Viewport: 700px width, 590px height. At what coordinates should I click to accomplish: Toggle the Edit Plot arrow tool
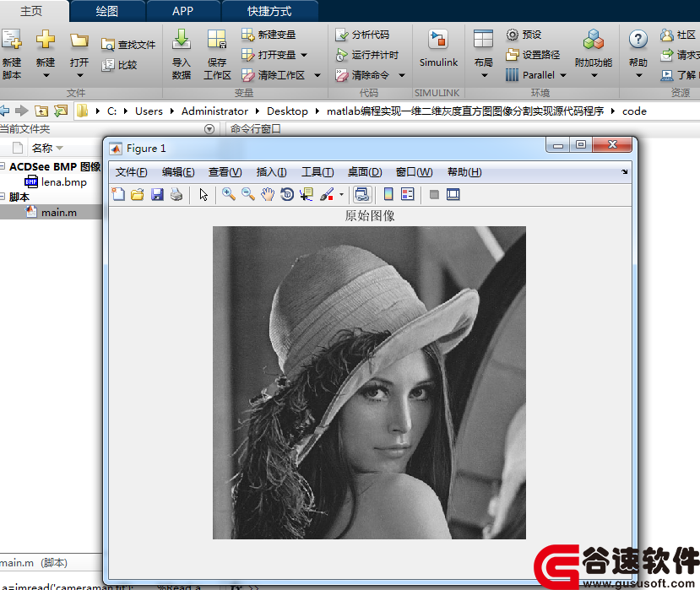click(x=203, y=194)
